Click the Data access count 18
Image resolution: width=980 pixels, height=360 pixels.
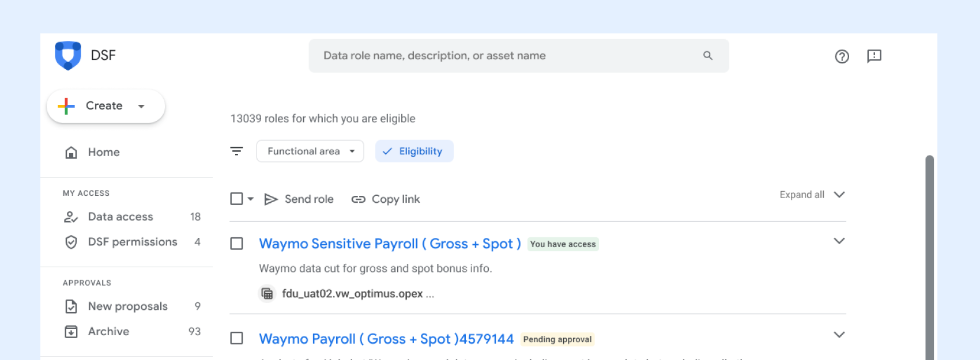click(195, 217)
